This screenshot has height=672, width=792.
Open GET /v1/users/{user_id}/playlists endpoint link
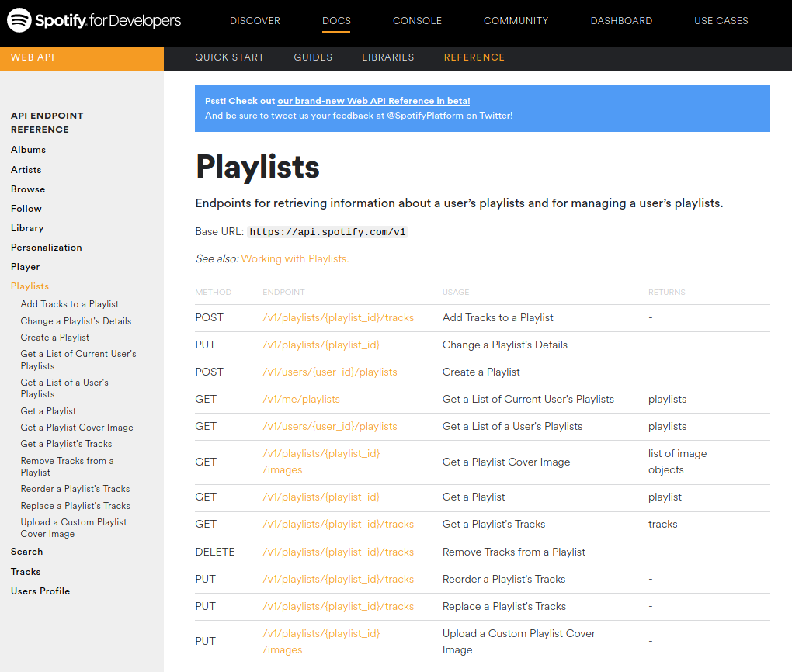click(330, 427)
